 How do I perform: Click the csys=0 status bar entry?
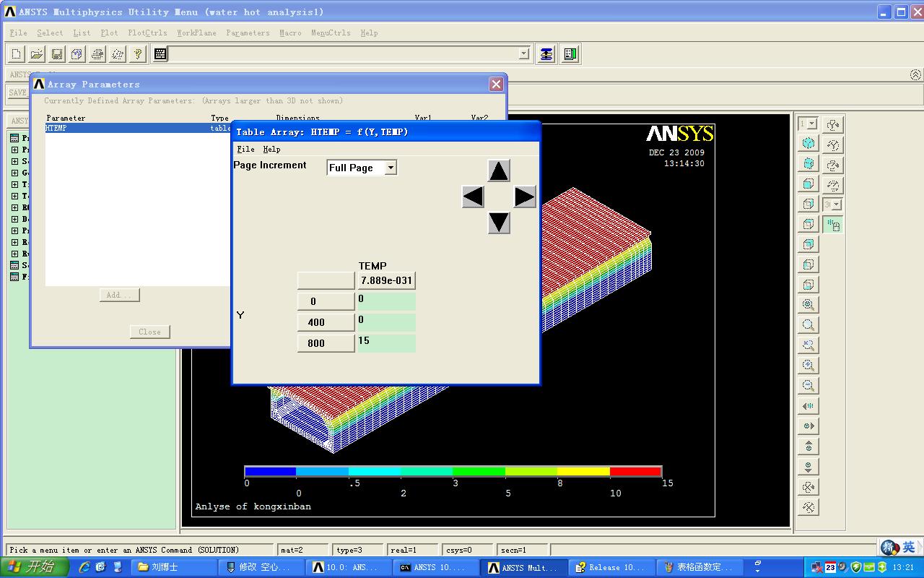[467, 550]
